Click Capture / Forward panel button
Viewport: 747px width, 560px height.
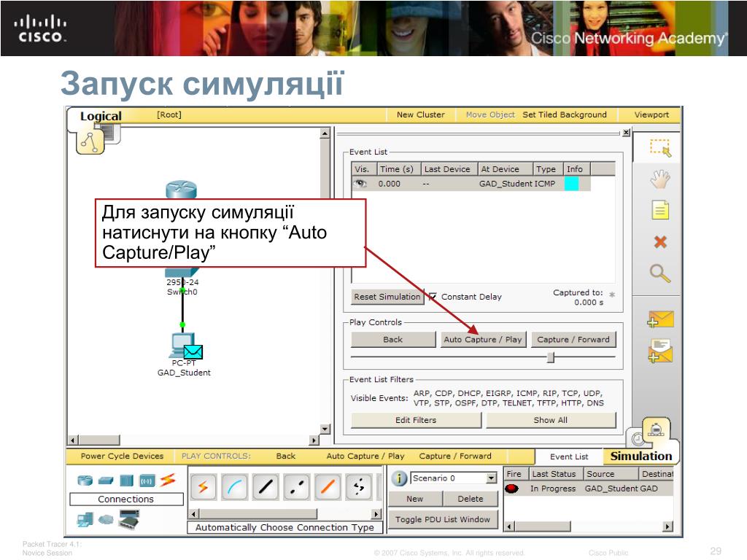pos(573,340)
